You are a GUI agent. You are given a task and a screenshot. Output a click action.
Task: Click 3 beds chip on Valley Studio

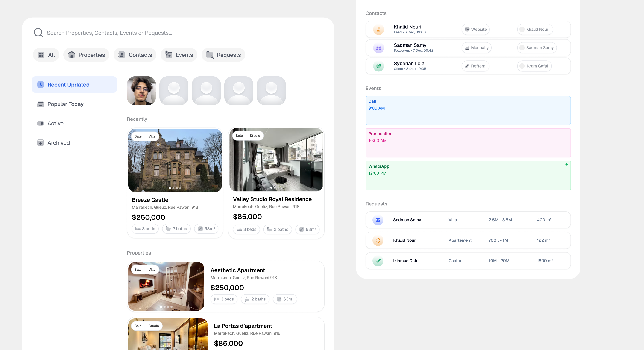246,229
